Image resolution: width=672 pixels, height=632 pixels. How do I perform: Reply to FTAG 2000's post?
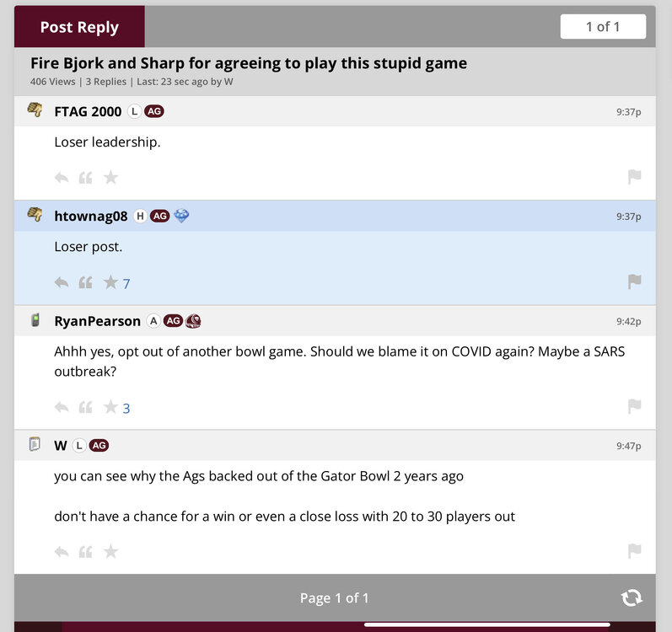click(62, 178)
